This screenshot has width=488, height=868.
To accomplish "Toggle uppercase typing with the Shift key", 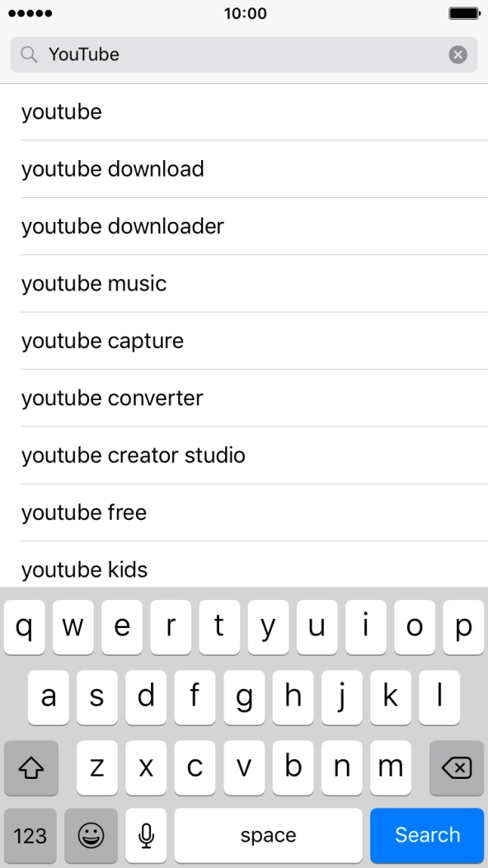I will point(31,767).
